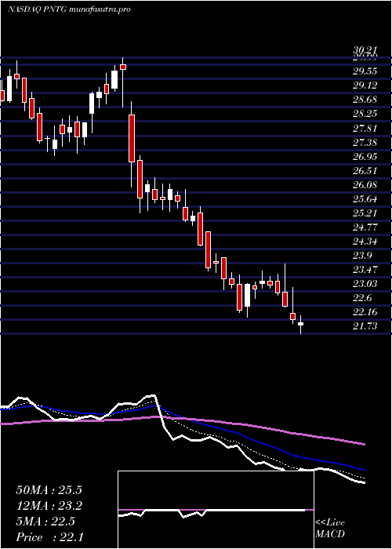The width and height of the screenshot is (392, 549).
Task: Select the 28.68 price axis label
Action: [365, 100]
